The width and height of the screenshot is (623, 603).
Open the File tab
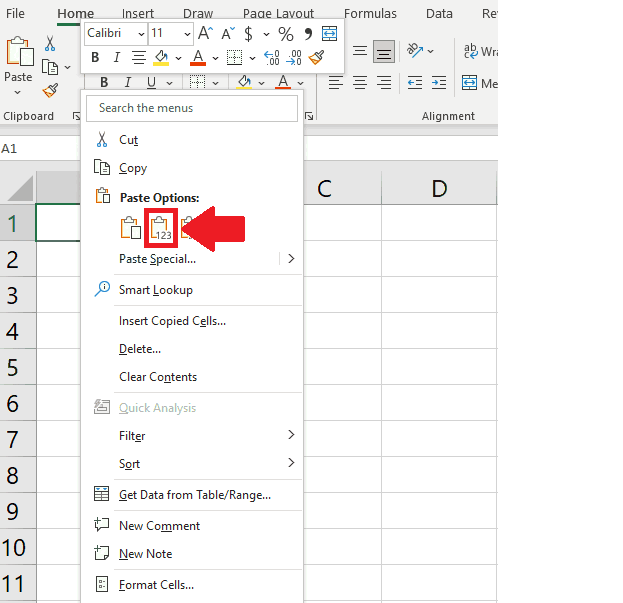[15, 14]
